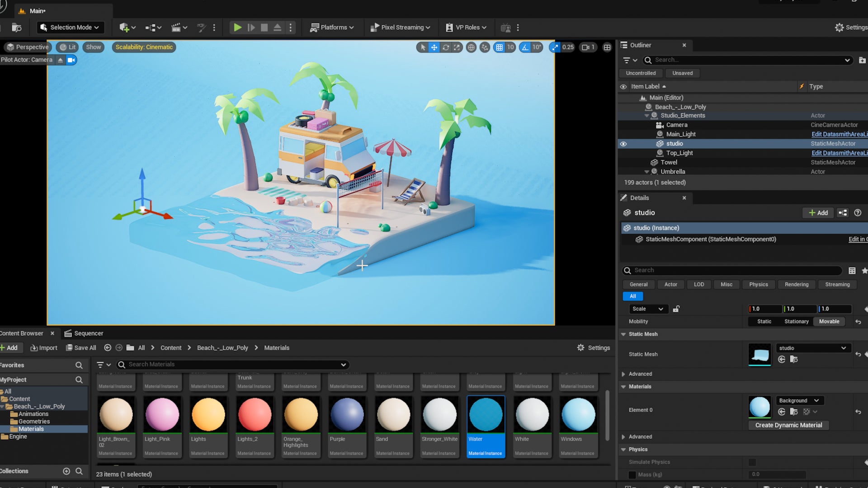Viewport: 868px width, 488px height.
Task: Toggle visibility eye for studio actor
Action: (623, 144)
